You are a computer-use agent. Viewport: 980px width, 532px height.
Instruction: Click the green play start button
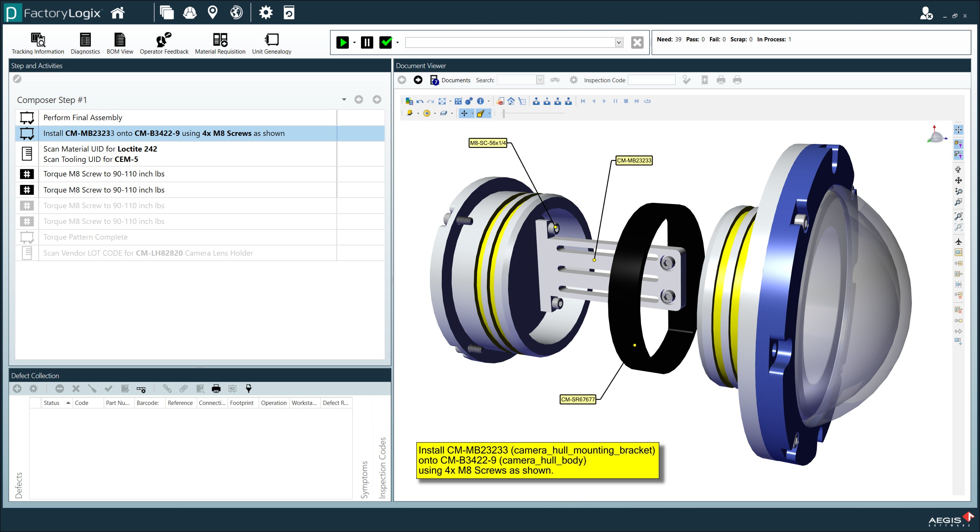pyautogui.click(x=343, y=42)
